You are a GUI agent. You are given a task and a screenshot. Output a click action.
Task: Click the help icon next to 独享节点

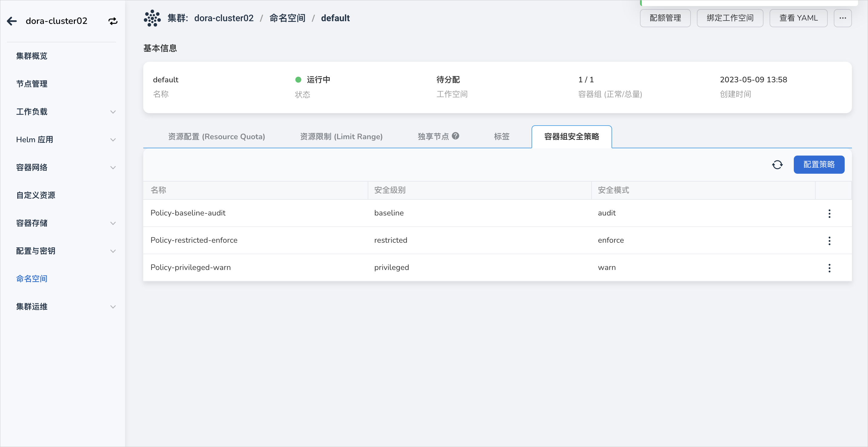pyautogui.click(x=456, y=136)
